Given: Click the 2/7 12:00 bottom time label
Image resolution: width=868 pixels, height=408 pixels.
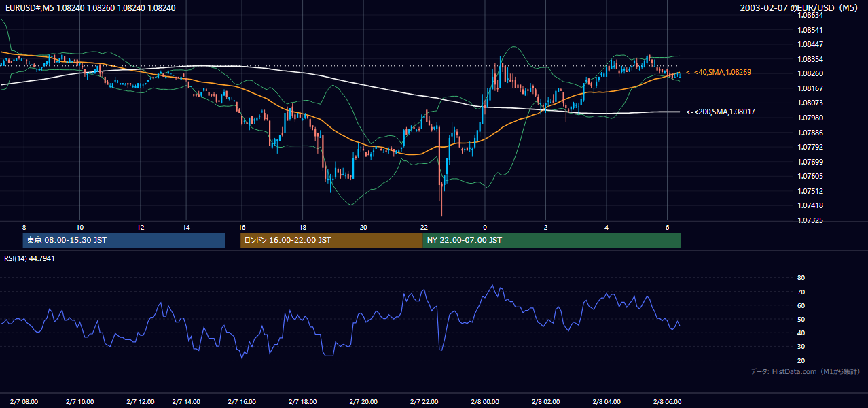Looking at the screenshot, I should tap(140, 401).
